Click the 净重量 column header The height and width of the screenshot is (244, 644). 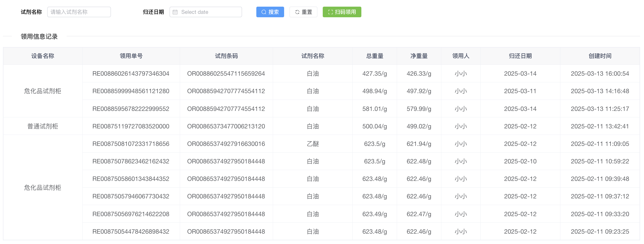[419, 56]
